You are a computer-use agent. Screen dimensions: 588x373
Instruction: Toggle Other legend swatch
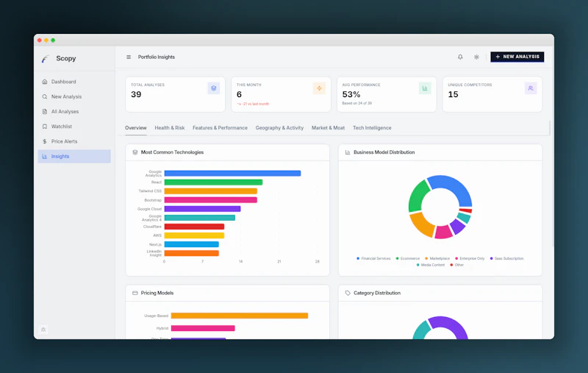451,265
